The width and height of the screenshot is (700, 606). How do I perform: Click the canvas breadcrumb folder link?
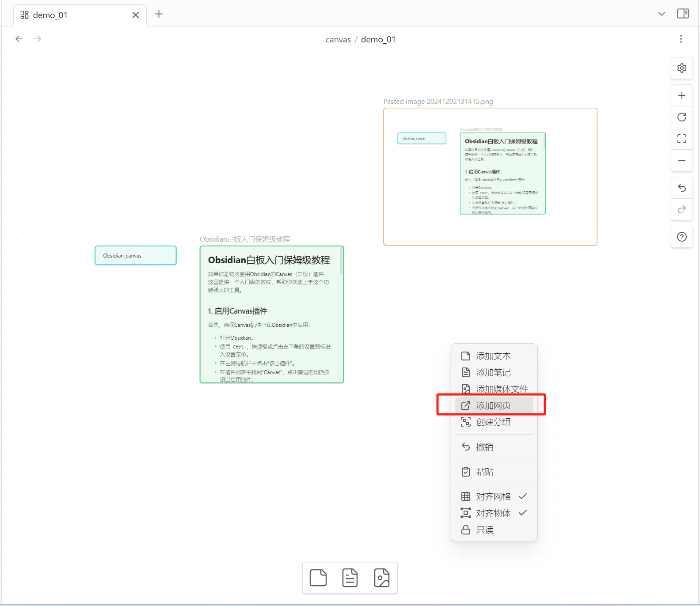click(338, 39)
